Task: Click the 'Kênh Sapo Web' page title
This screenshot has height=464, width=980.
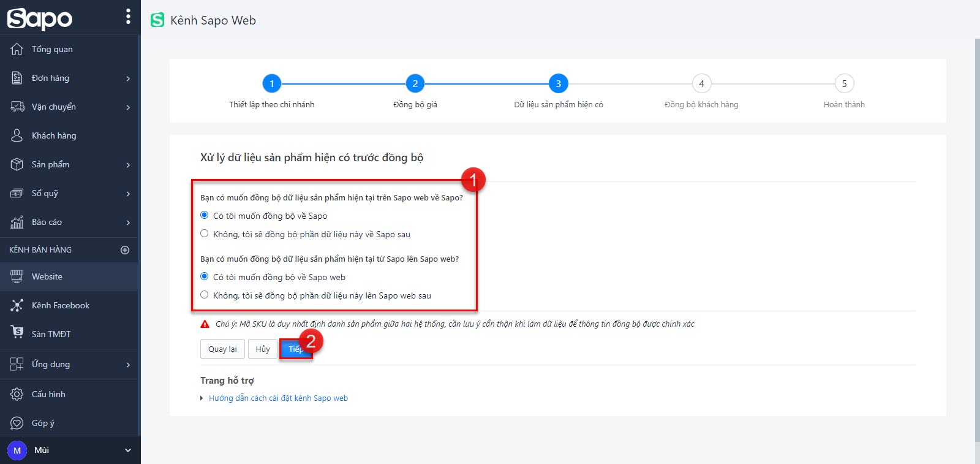Action: tap(213, 20)
